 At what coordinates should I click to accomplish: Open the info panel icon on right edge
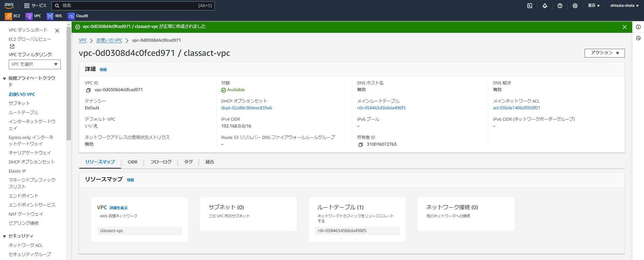[x=638, y=27]
